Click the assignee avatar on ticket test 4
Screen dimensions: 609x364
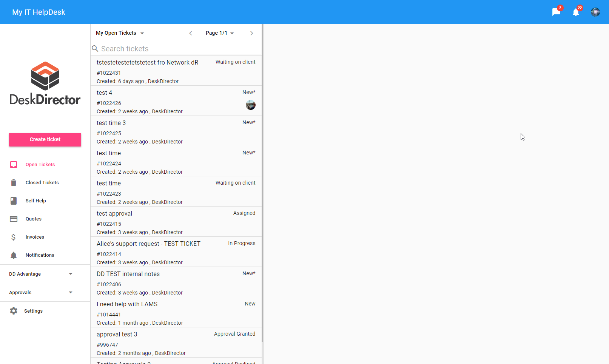251,105
